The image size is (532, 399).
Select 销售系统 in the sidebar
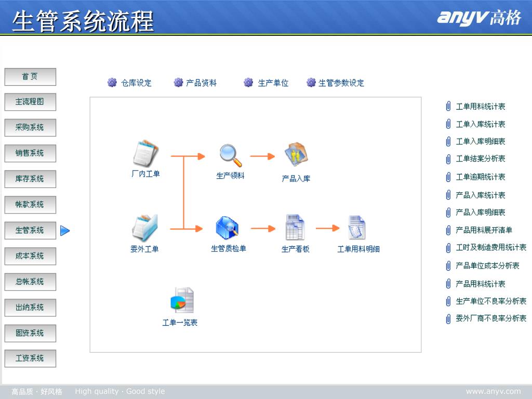[x=30, y=153]
